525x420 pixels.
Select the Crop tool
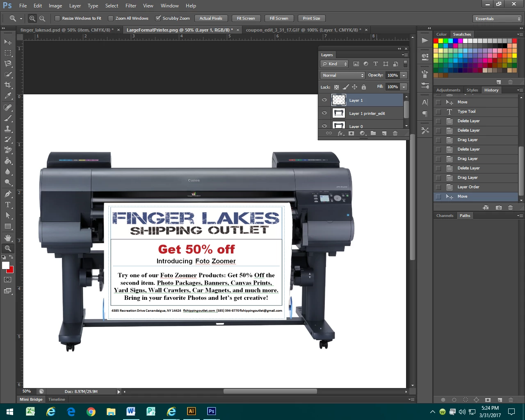click(8, 85)
